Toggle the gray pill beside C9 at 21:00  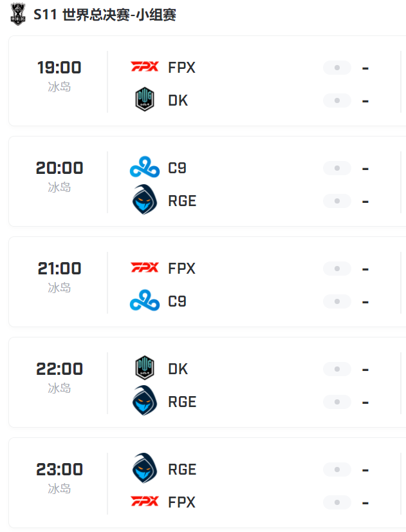(337, 301)
